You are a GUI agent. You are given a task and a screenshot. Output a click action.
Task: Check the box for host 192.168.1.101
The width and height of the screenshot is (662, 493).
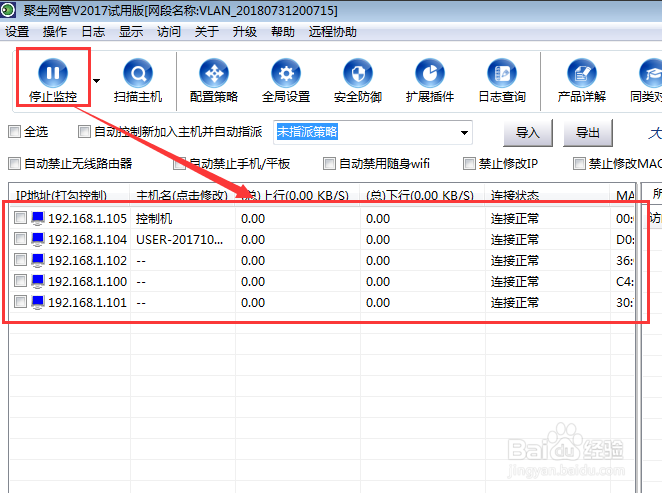[x=20, y=302]
